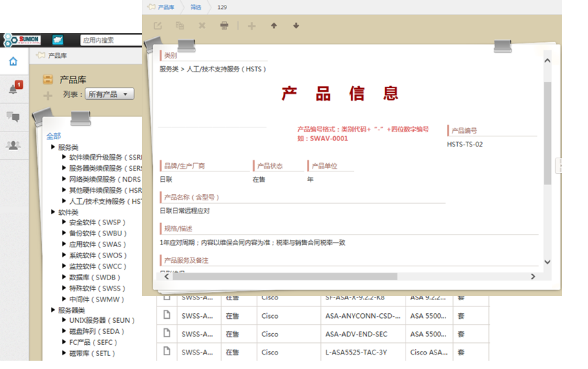Viewport: 588px width, 369px height.
Task: Click the copy record toolbar icon
Action: tap(180, 25)
